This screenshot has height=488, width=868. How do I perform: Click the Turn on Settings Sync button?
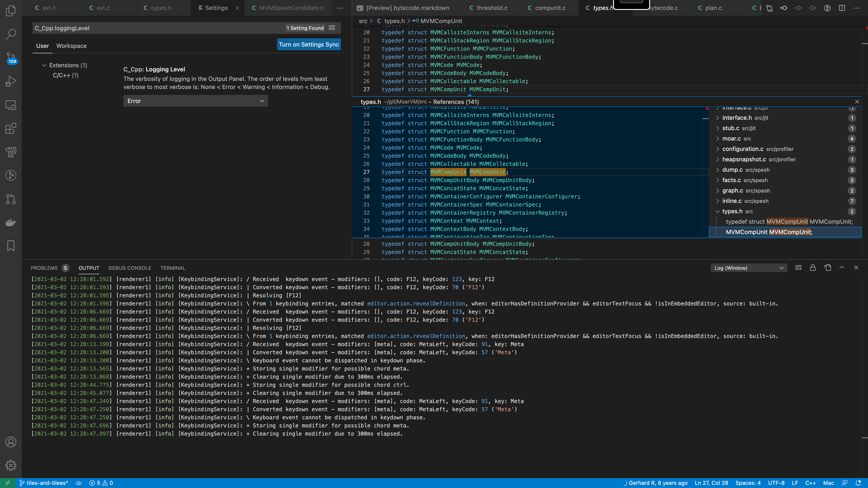309,44
